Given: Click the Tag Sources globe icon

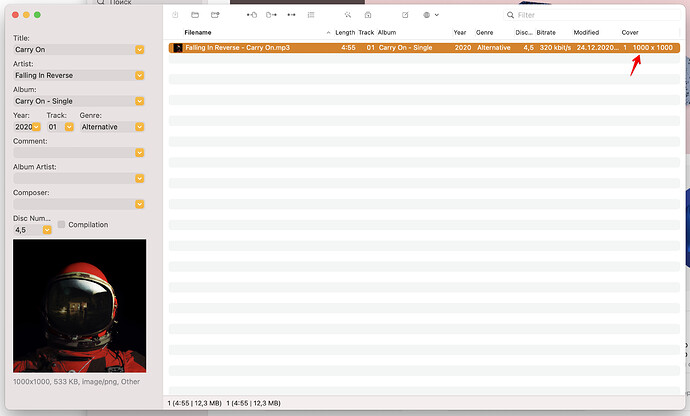Looking at the screenshot, I should [x=426, y=15].
